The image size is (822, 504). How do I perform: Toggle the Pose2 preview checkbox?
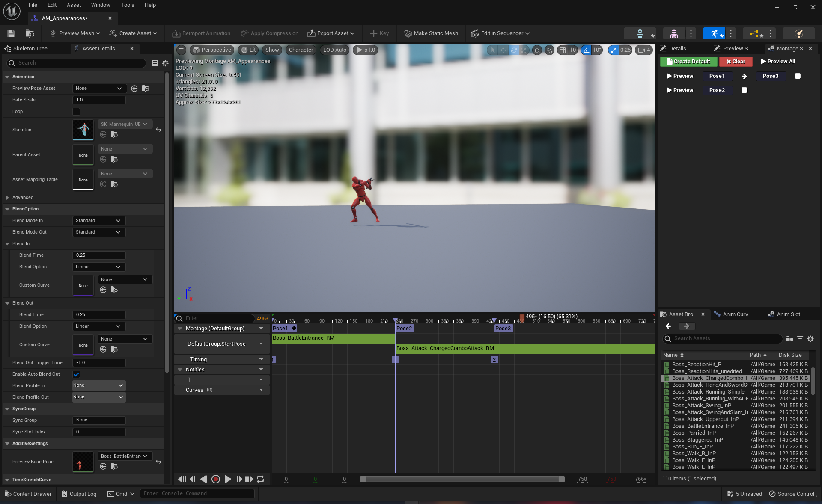744,90
